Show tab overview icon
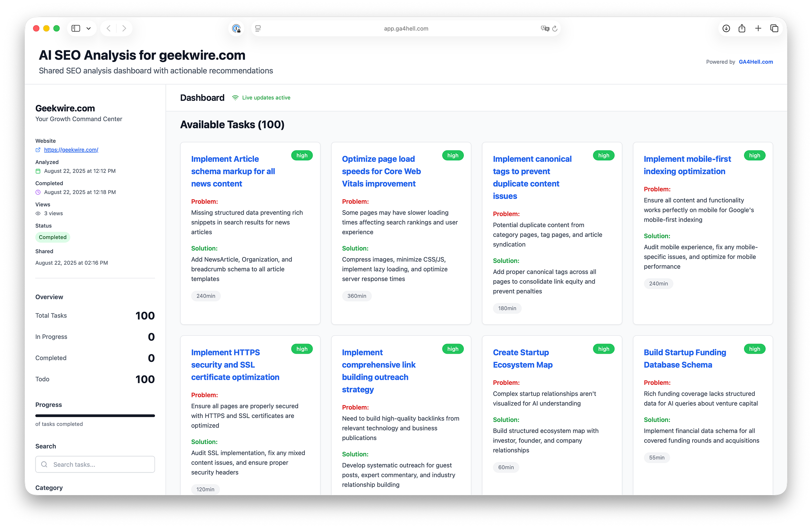The height and width of the screenshot is (528, 812). coord(774,28)
